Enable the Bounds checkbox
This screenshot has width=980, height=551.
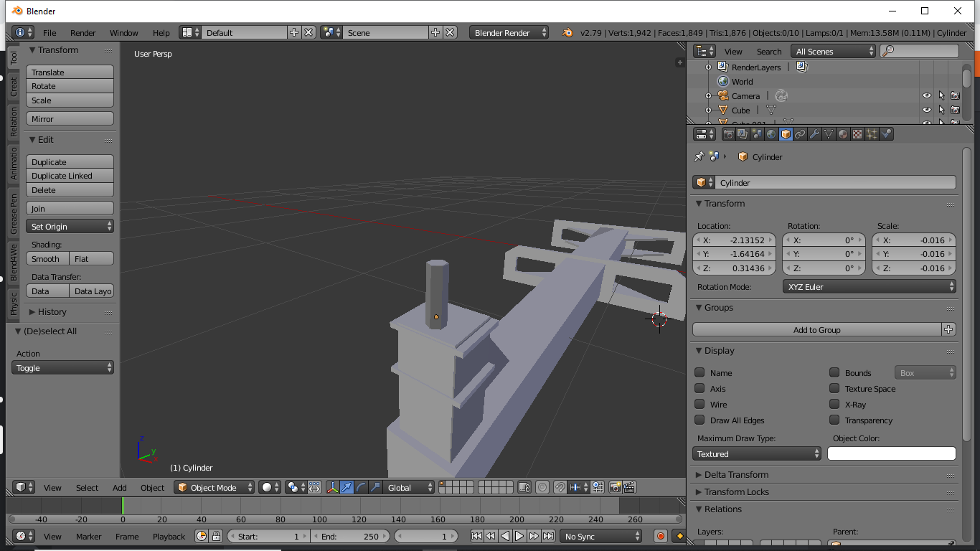(834, 372)
